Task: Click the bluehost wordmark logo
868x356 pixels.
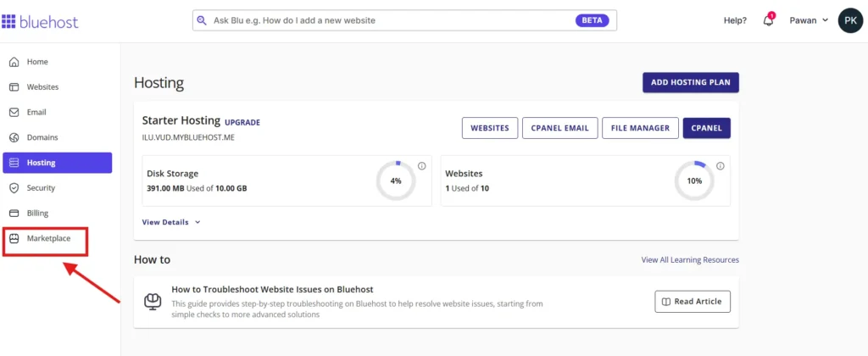Action: pyautogui.click(x=48, y=22)
